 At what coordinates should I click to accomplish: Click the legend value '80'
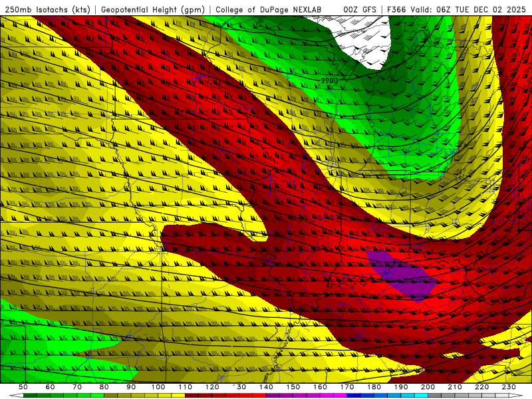pyautogui.click(x=104, y=387)
